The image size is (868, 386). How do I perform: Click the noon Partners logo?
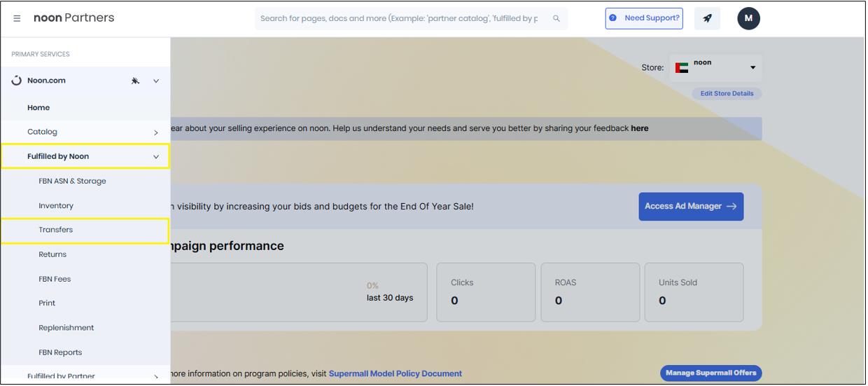pos(73,18)
